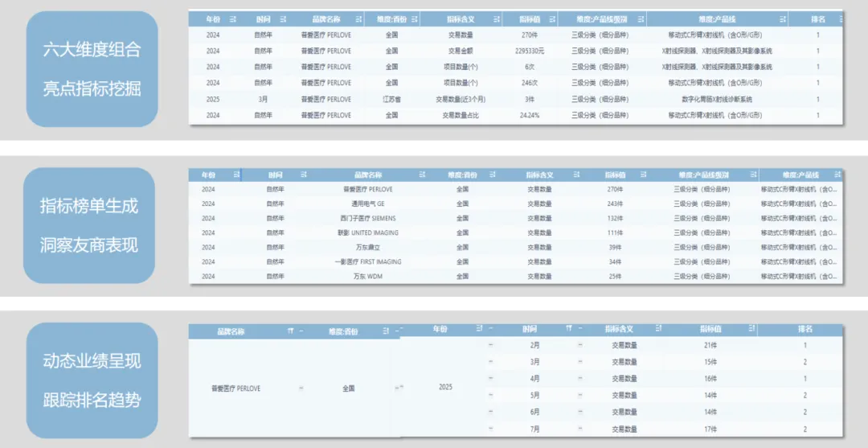This screenshot has width=868, height=448.
Task: Click the 21件 value for 2月
Action: pos(710,345)
